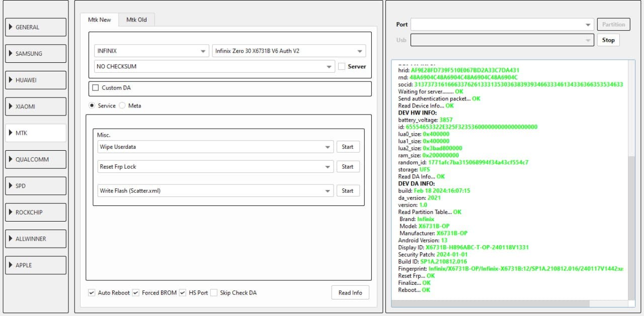The height and width of the screenshot is (316, 644).
Task: Start the Write Flash operation
Action: pos(348,191)
